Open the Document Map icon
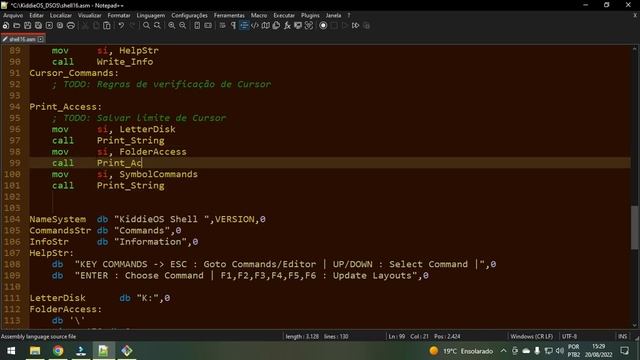 (x=266, y=25)
